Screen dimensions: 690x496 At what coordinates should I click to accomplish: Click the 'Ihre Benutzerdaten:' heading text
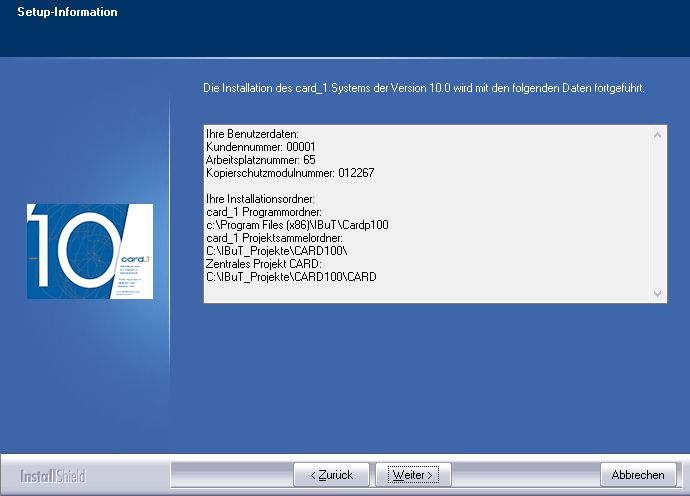pyautogui.click(x=252, y=134)
